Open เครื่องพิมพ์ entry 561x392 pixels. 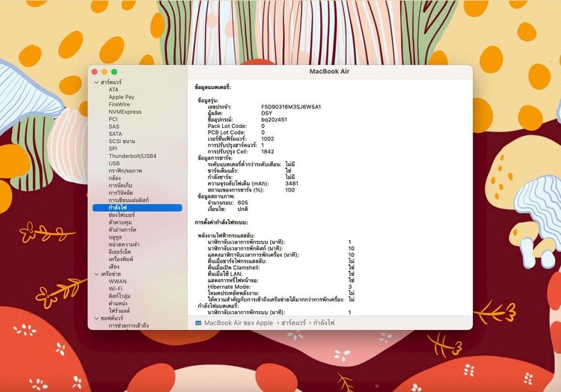click(x=120, y=259)
